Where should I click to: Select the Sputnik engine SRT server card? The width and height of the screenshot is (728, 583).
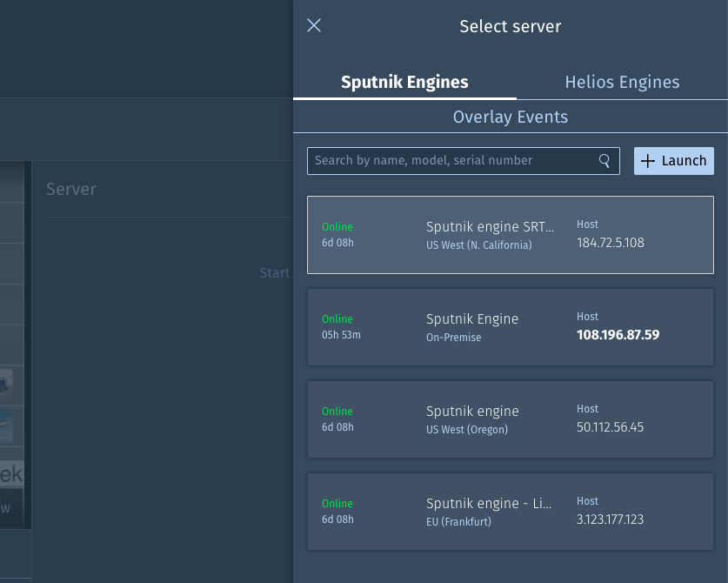point(510,235)
